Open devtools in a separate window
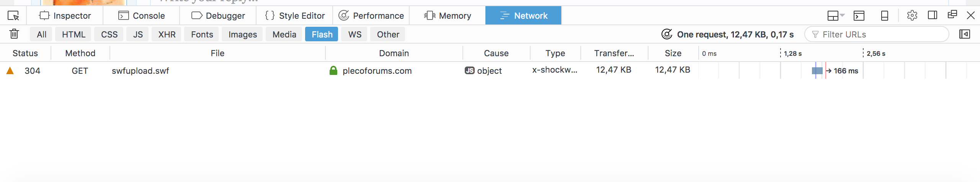The width and height of the screenshot is (980, 182). [x=952, y=15]
